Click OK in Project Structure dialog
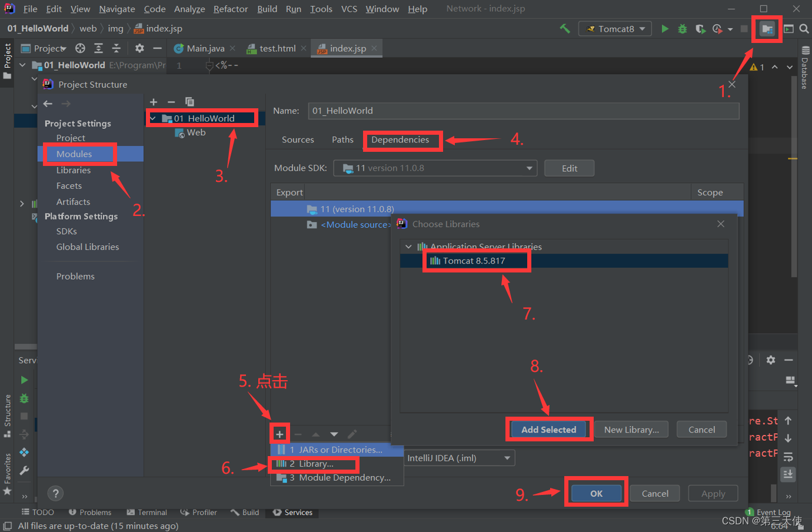The height and width of the screenshot is (532, 812). pyautogui.click(x=596, y=493)
